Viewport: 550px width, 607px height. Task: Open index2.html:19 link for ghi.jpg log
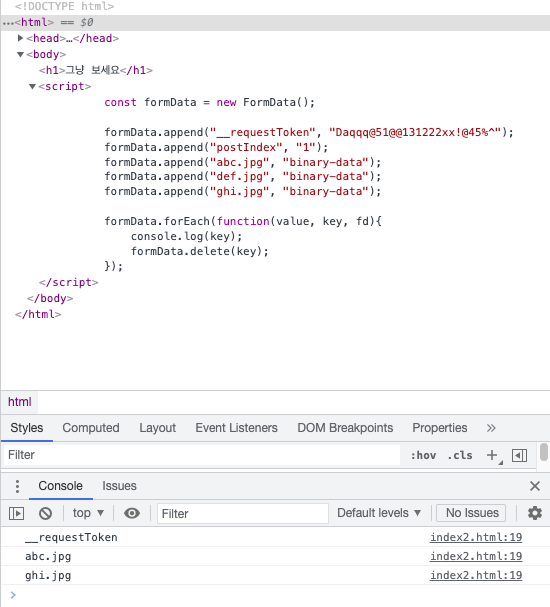pos(476,575)
